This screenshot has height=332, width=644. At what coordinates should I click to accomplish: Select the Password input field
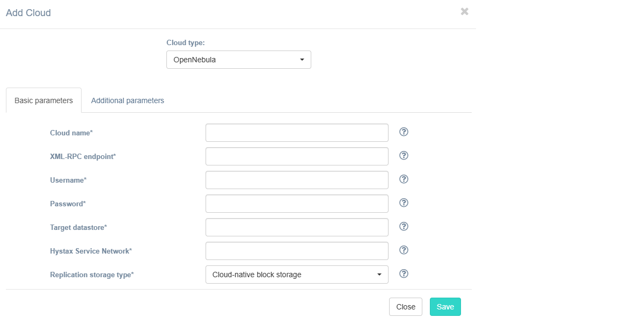pyautogui.click(x=296, y=204)
